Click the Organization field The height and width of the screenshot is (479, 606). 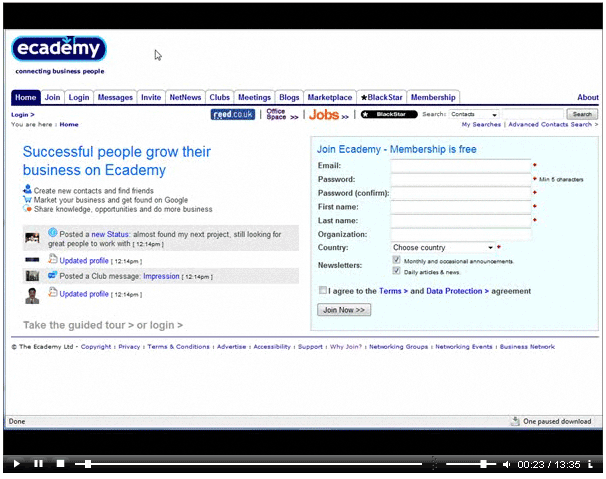click(x=461, y=234)
